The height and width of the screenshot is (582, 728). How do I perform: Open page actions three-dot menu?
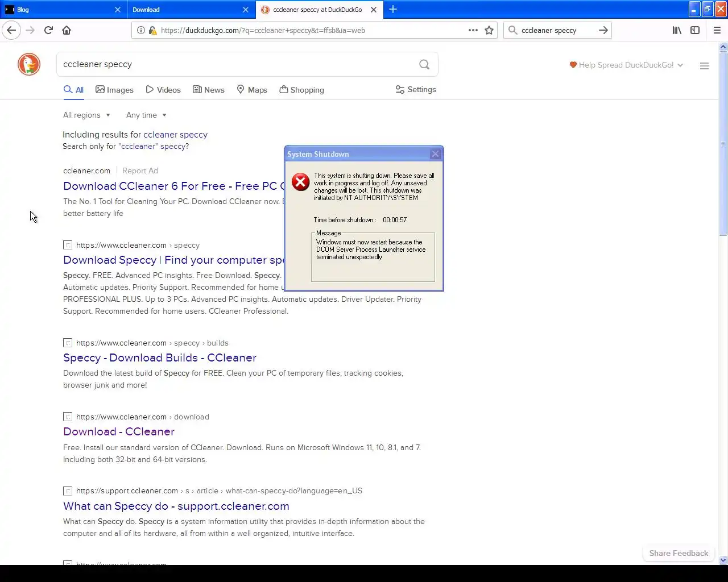[473, 30]
